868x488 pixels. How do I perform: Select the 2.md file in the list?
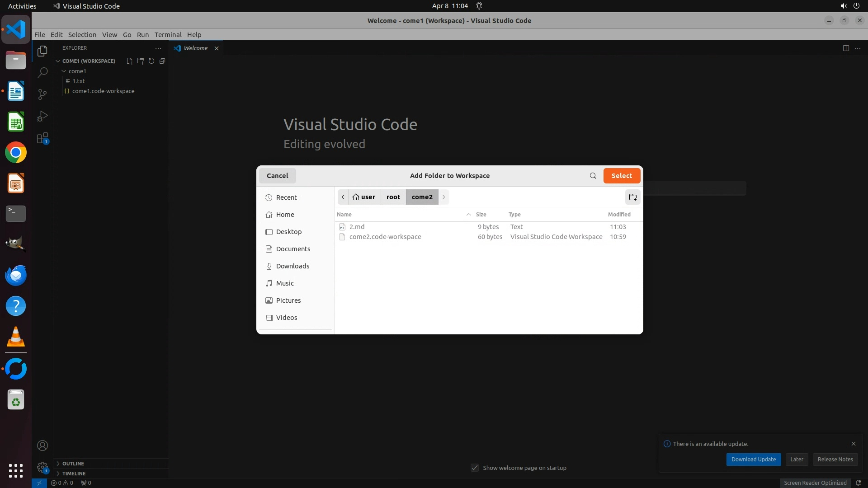tap(357, 227)
